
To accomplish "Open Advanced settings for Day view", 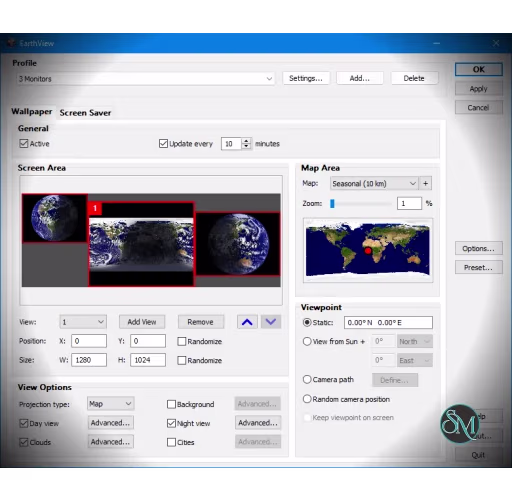I will [111, 423].
